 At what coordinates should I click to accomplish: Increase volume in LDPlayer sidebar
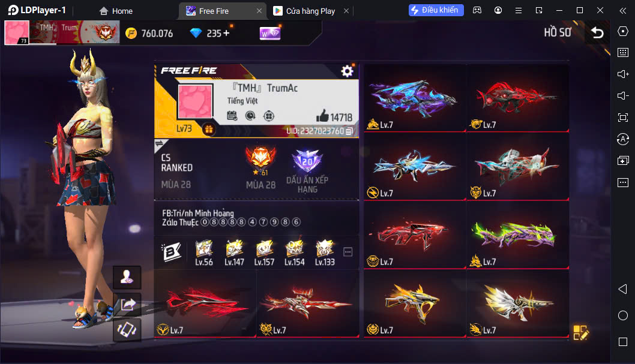coord(623,74)
